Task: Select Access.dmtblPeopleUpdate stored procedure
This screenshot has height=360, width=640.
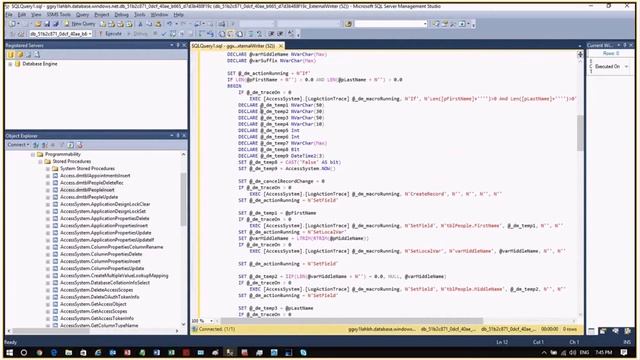Action: click(89, 197)
